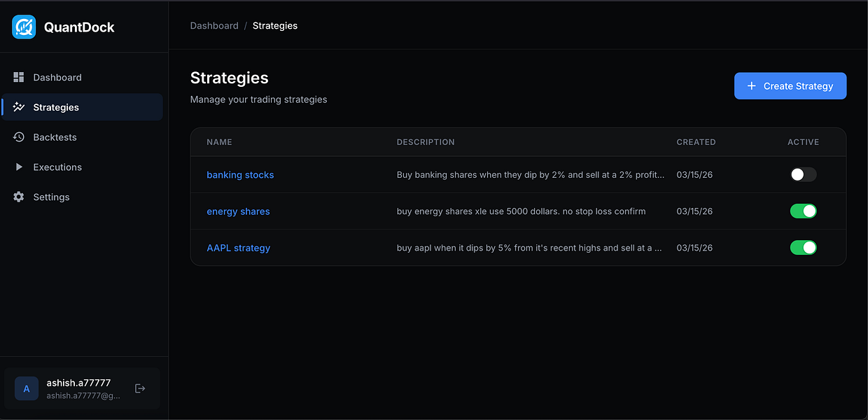Screen dimensions: 868x420
Task: Turn off the AAPL strategy toggle
Action: click(803, 248)
